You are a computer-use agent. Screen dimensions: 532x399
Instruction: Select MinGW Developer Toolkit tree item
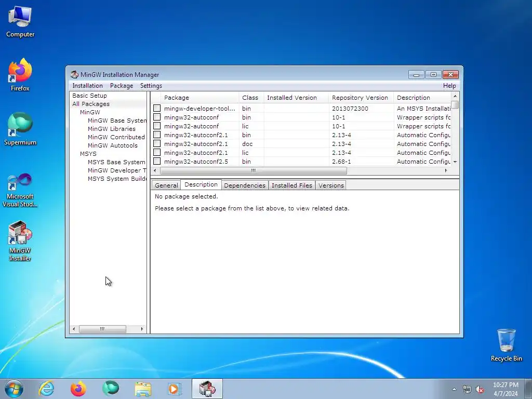[x=117, y=170]
